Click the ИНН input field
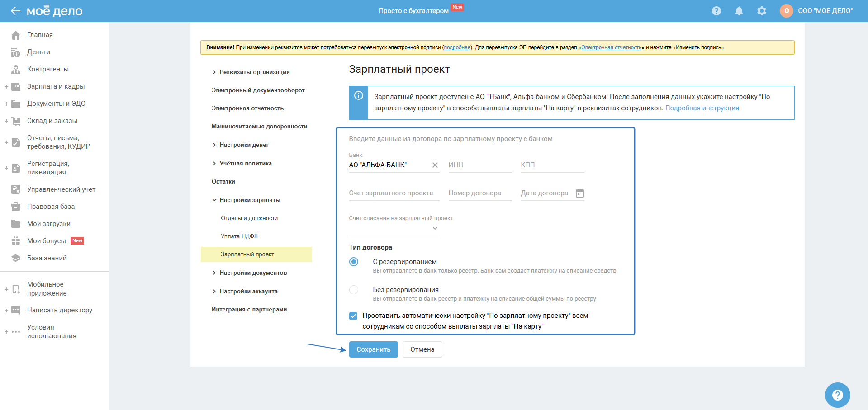 pyautogui.click(x=480, y=165)
